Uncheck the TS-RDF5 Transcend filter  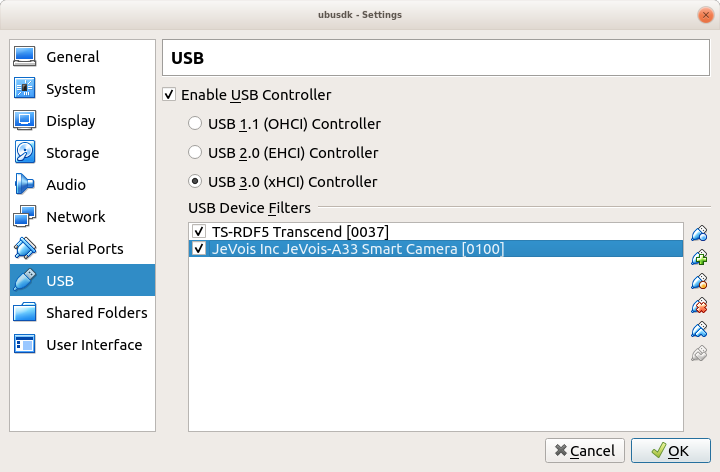pos(199,231)
